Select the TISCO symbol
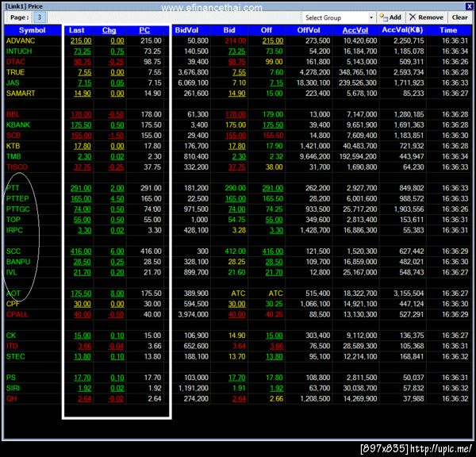Viewport: 476px width, 457px height. (x=17, y=167)
